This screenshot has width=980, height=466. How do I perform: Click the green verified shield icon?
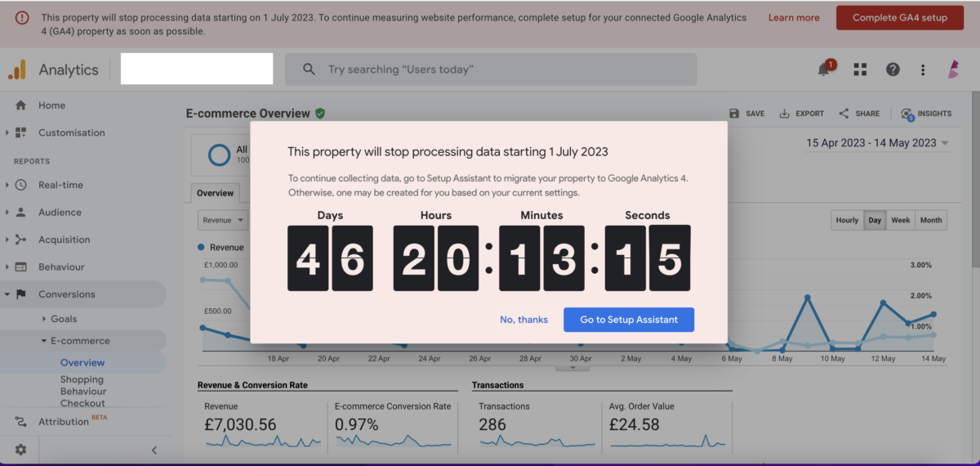320,114
